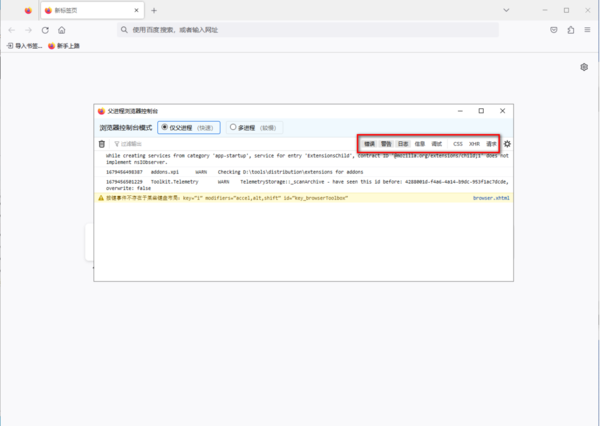The height and width of the screenshot is (426, 600).
Task: Open a new tab with plus button
Action: pyautogui.click(x=154, y=11)
